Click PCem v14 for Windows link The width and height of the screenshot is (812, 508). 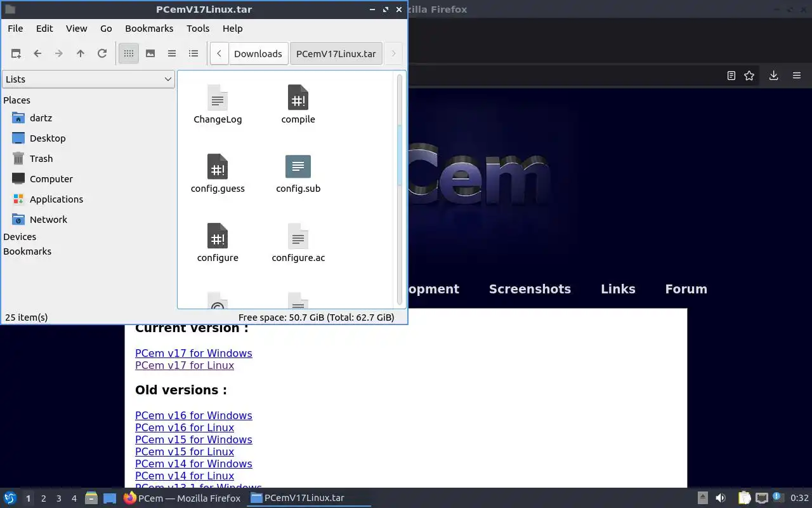(193, 464)
